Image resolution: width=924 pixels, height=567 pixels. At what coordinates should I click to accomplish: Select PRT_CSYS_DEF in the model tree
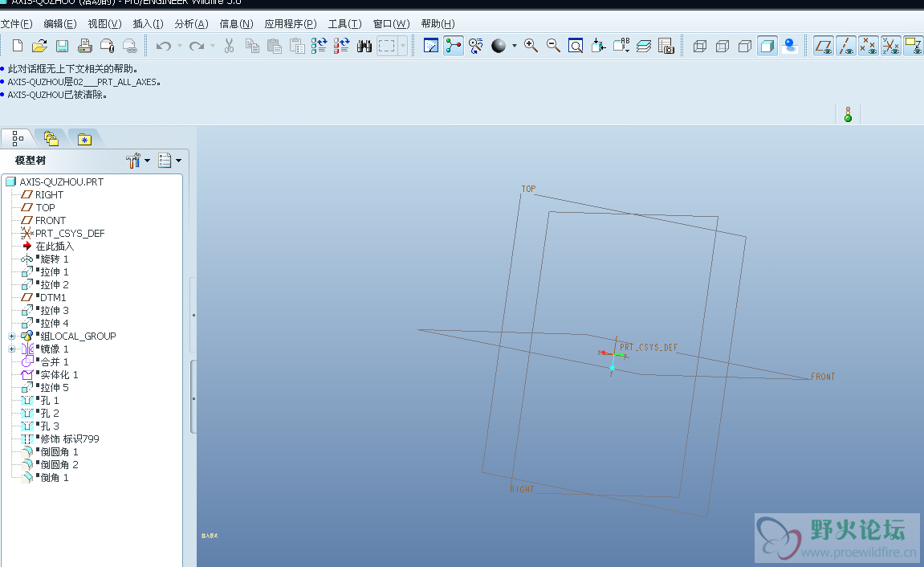pyautogui.click(x=70, y=234)
